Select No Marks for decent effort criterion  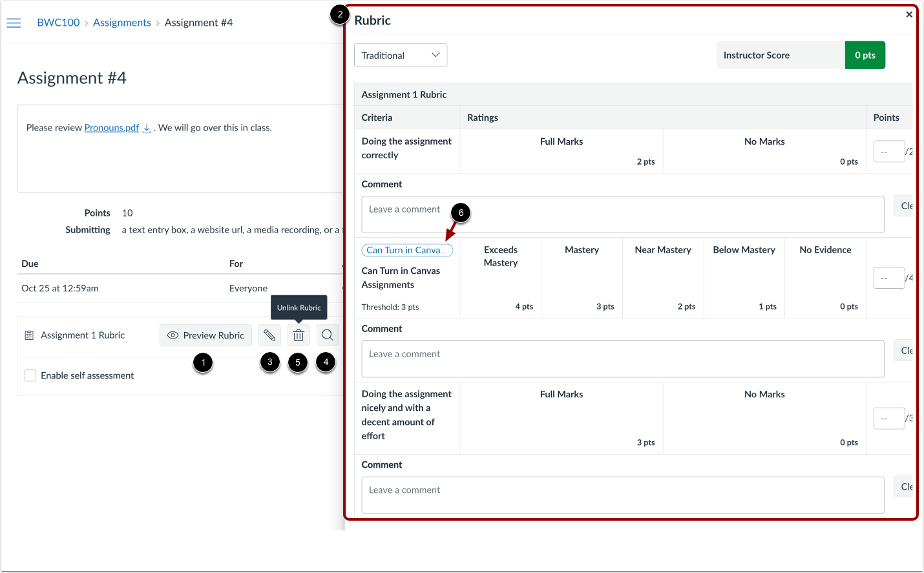tap(764, 418)
